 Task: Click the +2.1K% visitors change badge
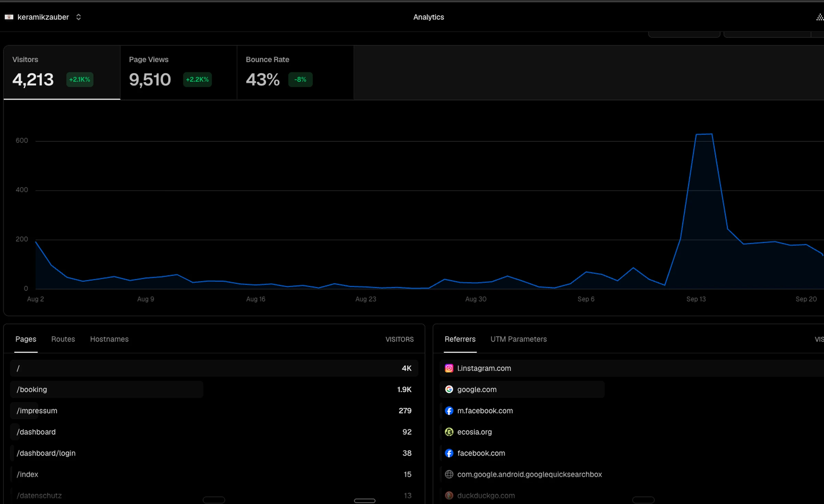(80, 80)
